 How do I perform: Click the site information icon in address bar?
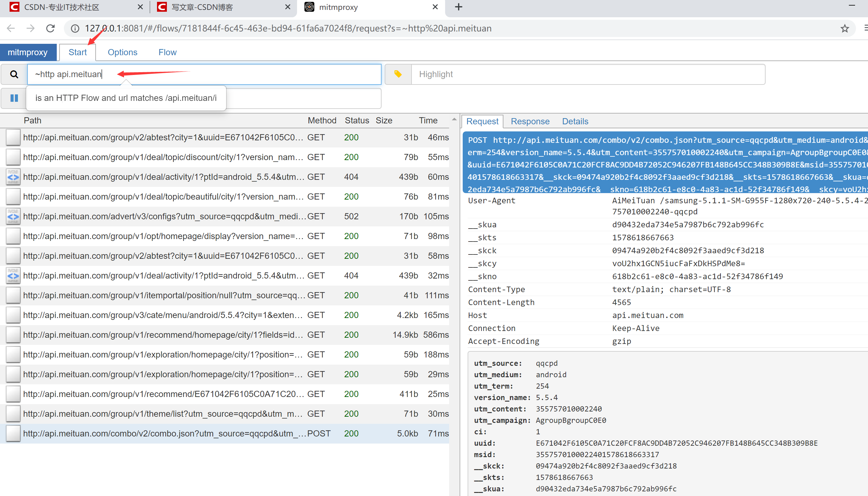(75, 28)
